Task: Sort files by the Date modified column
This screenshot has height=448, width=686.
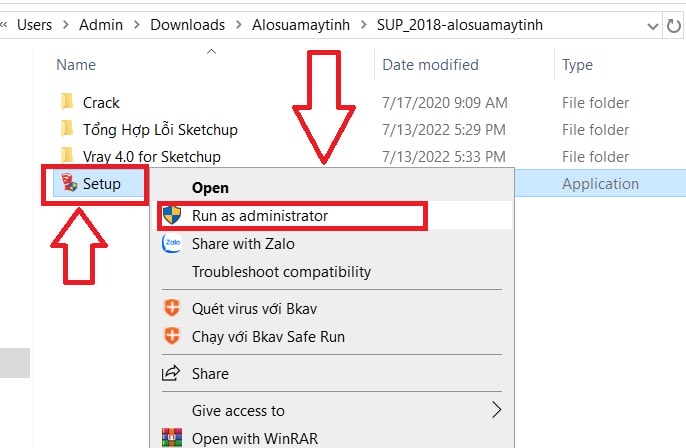Action: pyautogui.click(x=430, y=65)
